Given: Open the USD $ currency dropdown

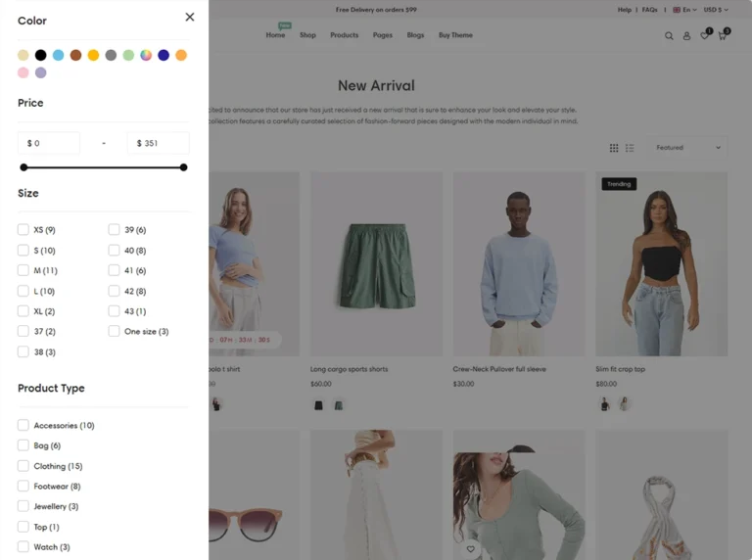Looking at the screenshot, I should [x=716, y=10].
